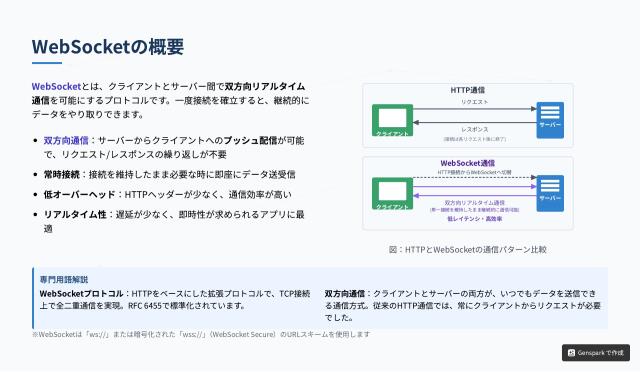Click the Genspark で作成 badge button

(x=596, y=353)
